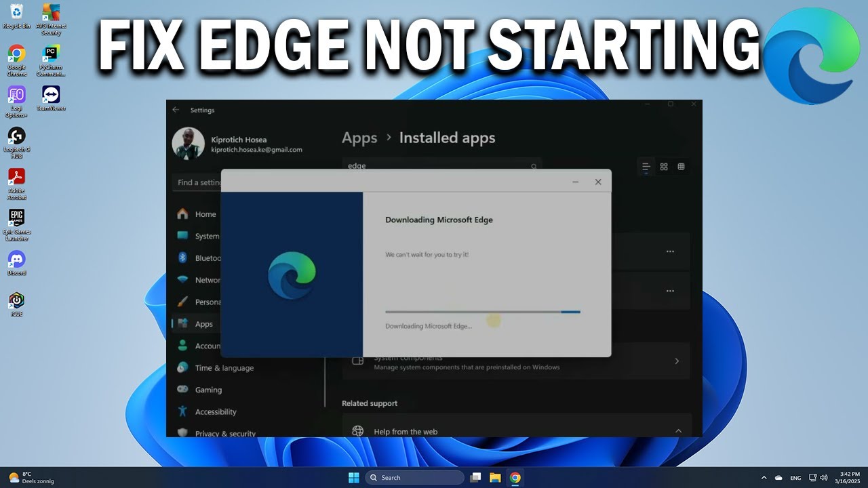Click the Kiprotich Hosea profile picture
Screen dimensions: 868x488
(189, 144)
